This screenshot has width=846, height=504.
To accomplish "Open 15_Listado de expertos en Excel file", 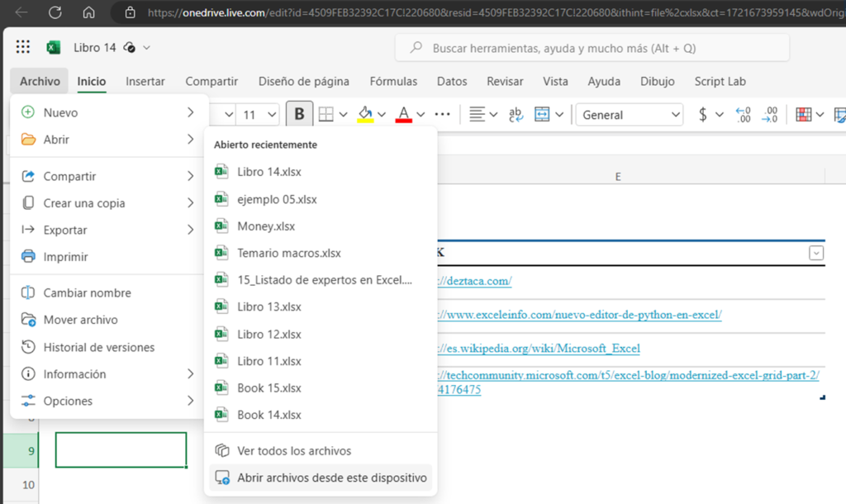I will [x=321, y=279].
